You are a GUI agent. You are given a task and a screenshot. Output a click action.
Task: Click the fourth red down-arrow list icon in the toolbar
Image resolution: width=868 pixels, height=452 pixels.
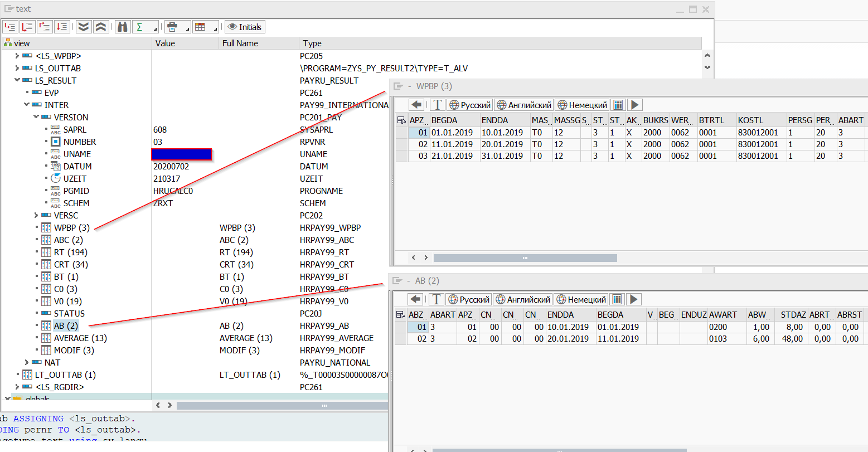click(62, 27)
